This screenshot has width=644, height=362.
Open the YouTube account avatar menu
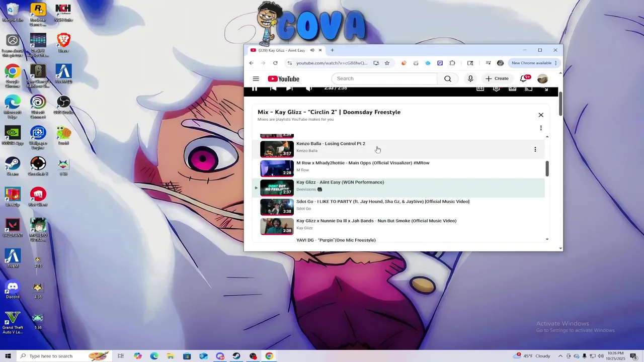pyautogui.click(x=542, y=79)
